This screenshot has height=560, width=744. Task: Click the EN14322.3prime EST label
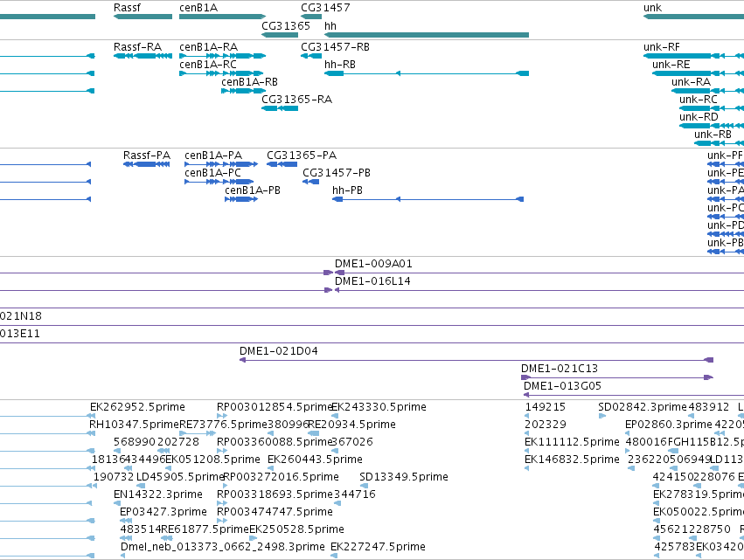coord(158,494)
